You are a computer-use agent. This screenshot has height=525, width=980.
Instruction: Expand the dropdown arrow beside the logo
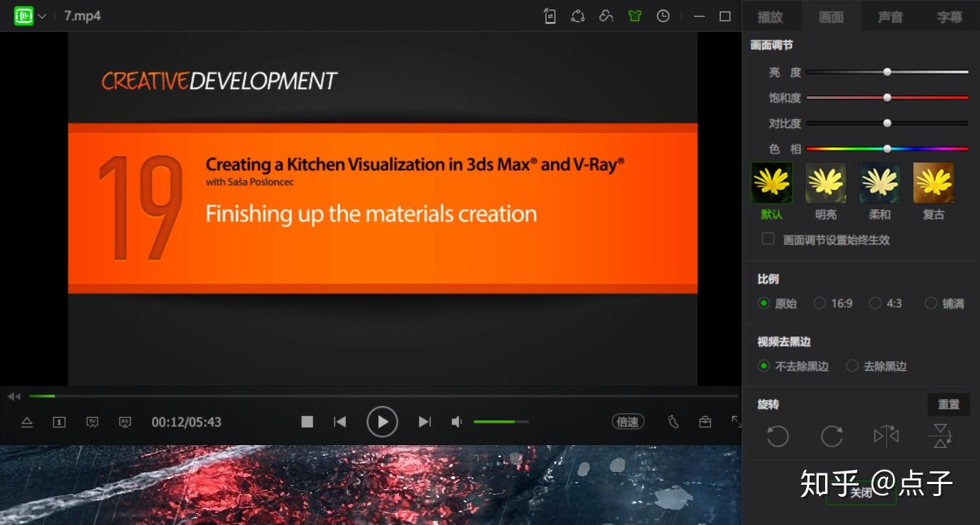coord(42,16)
